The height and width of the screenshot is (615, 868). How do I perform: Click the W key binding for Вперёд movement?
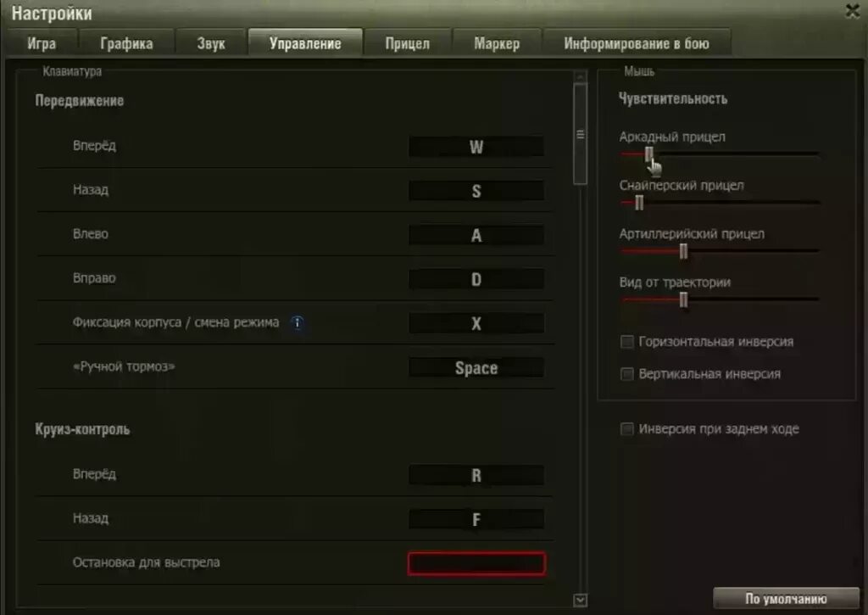[x=476, y=147]
